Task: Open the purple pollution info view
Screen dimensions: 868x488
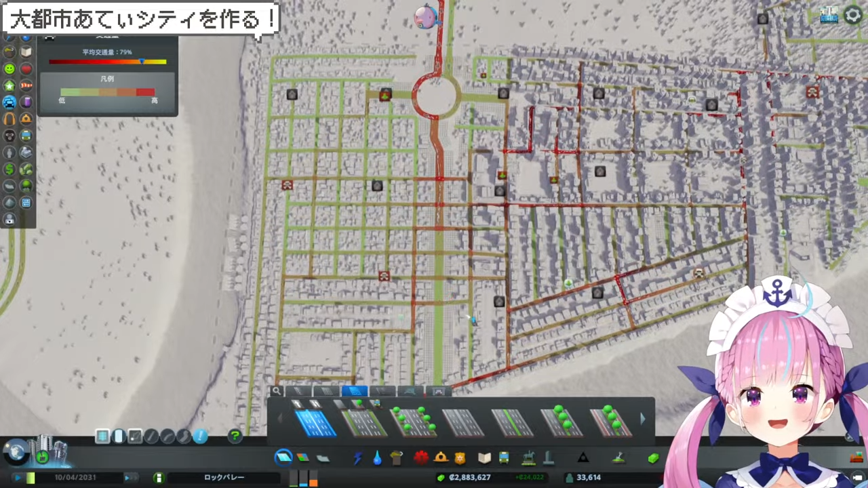Action: pyautogui.click(x=26, y=102)
